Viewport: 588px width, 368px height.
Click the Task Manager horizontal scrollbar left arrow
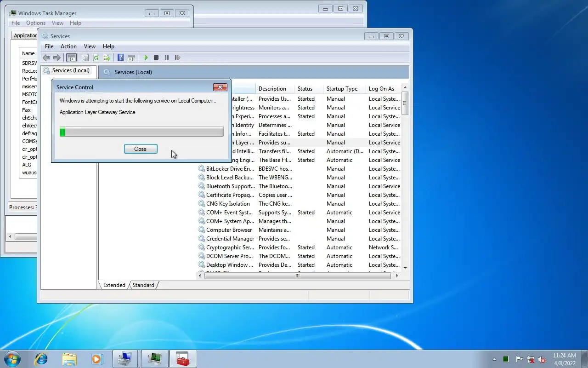[11, 237]
